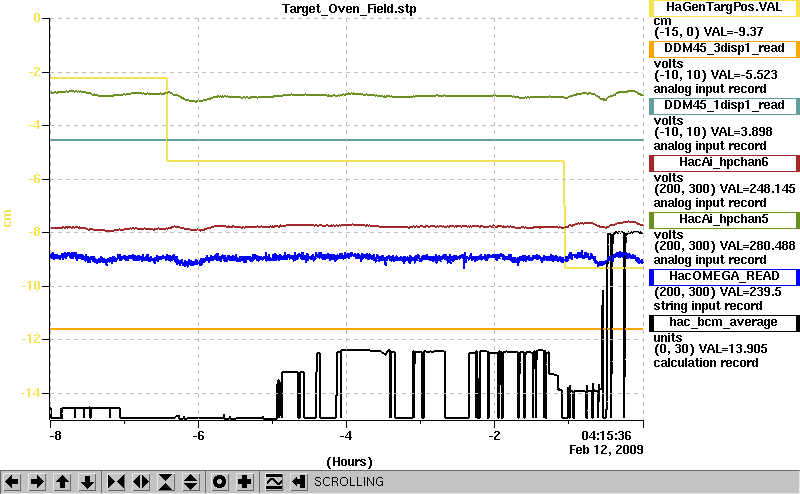
Task: Zoom in vertically using the hourglass icon
Action: point(166,482)
